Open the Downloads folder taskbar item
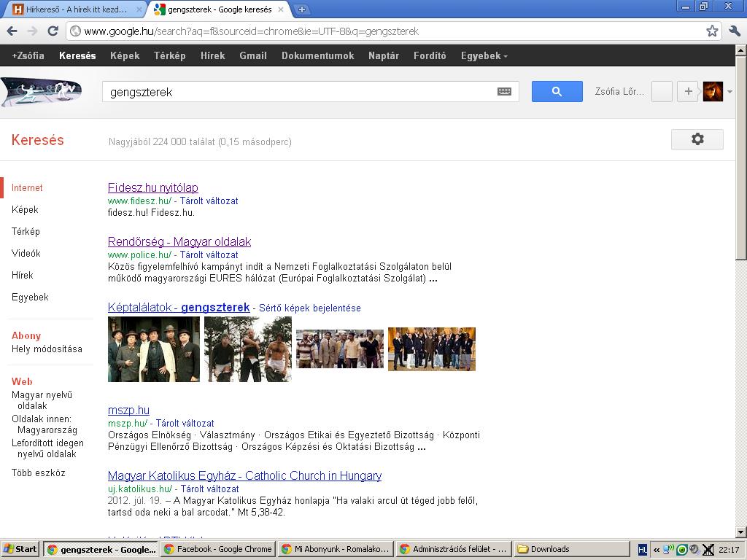 572,549
